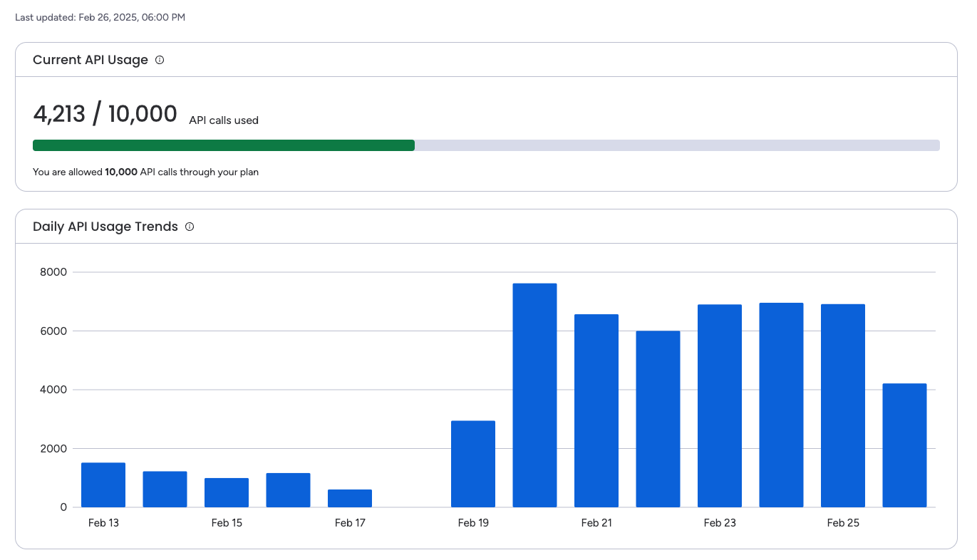Click the Feb 21 bar in usage chart

[596, 410]
